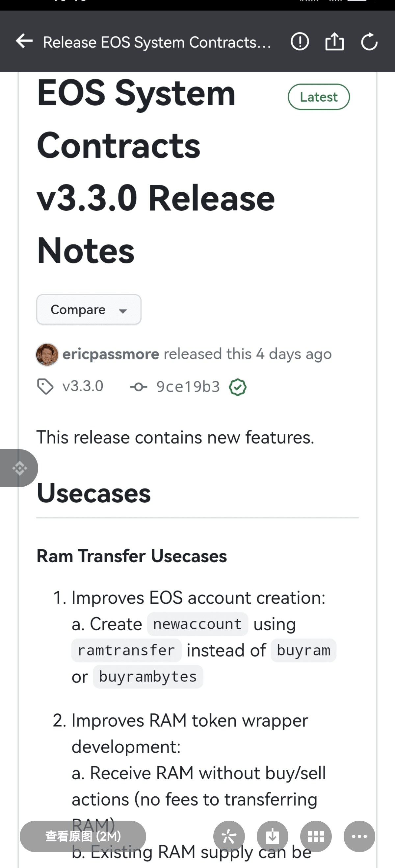Click the Latest release badge
This screenshot has height=868, width=395.
click(318, 97)
